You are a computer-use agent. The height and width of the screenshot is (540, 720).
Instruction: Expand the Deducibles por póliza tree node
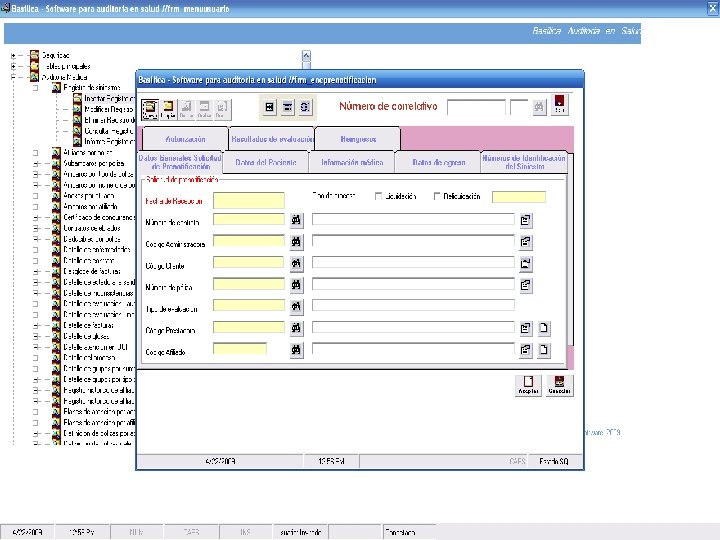(x=35, y=239)
